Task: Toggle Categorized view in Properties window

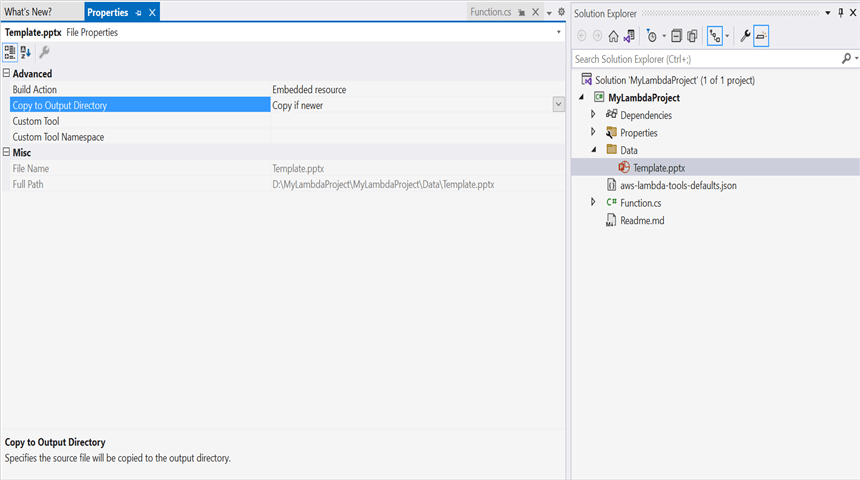Action: point(10,53)
